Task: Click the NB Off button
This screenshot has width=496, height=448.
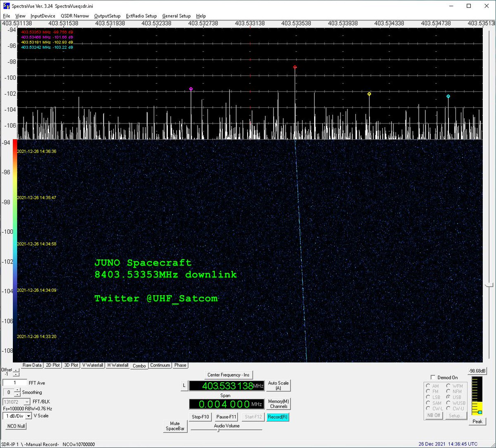Action: coord(434,415)
